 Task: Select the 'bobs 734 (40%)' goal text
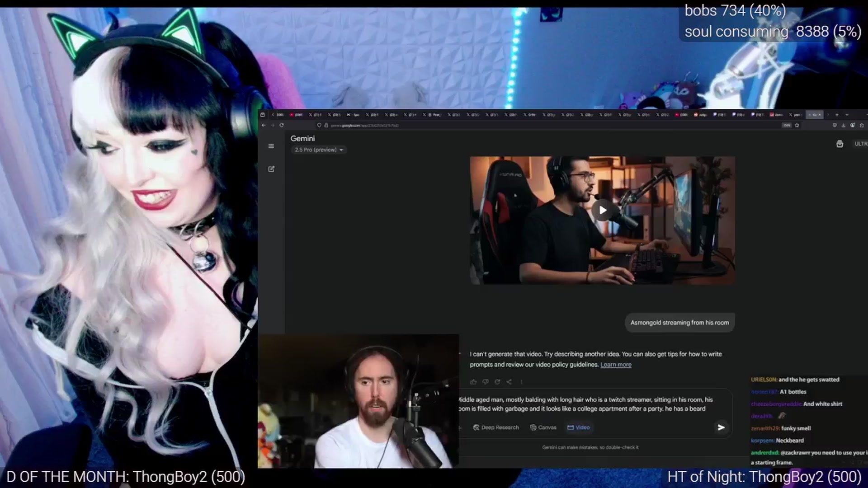pos(735,10)
